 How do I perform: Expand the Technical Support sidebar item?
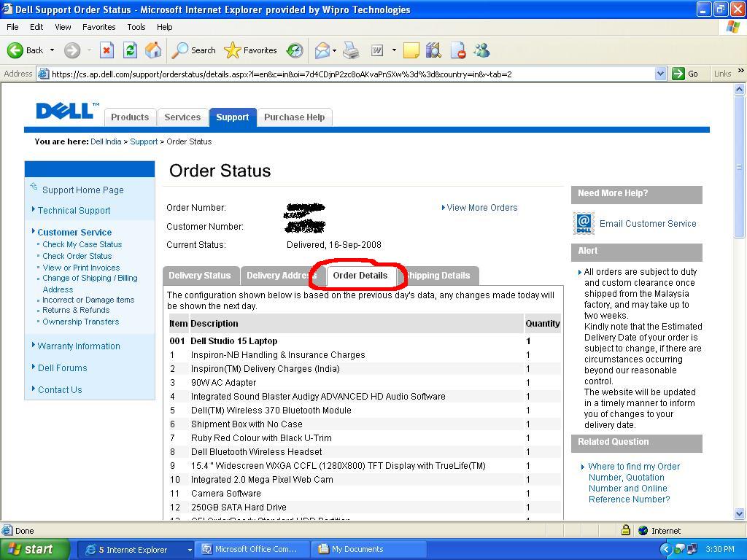tap(74, 211)
